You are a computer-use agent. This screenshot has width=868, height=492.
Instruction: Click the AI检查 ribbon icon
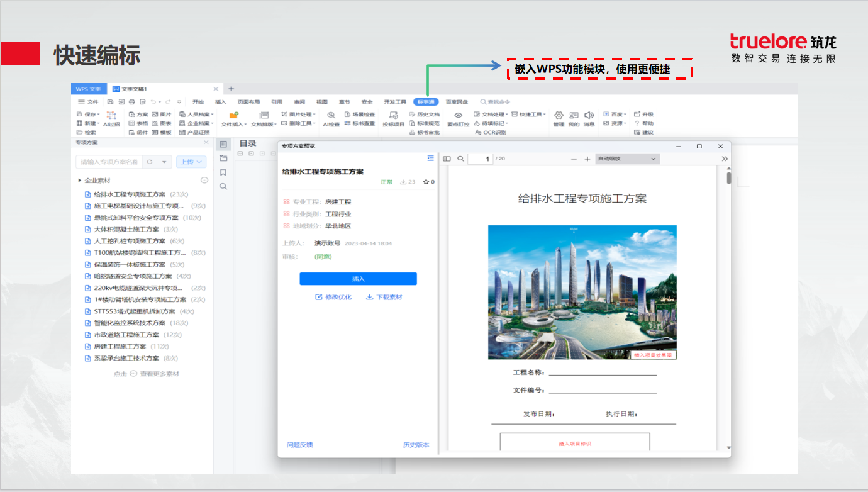pos(331,119)
